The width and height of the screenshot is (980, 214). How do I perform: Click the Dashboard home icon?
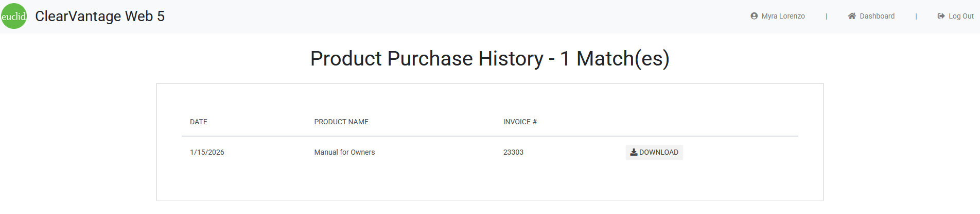point(852,16)
